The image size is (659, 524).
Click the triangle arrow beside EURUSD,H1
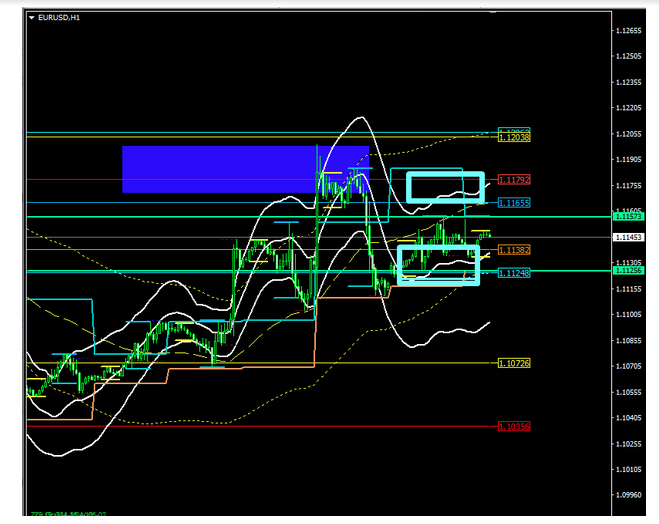click(31, 18)
